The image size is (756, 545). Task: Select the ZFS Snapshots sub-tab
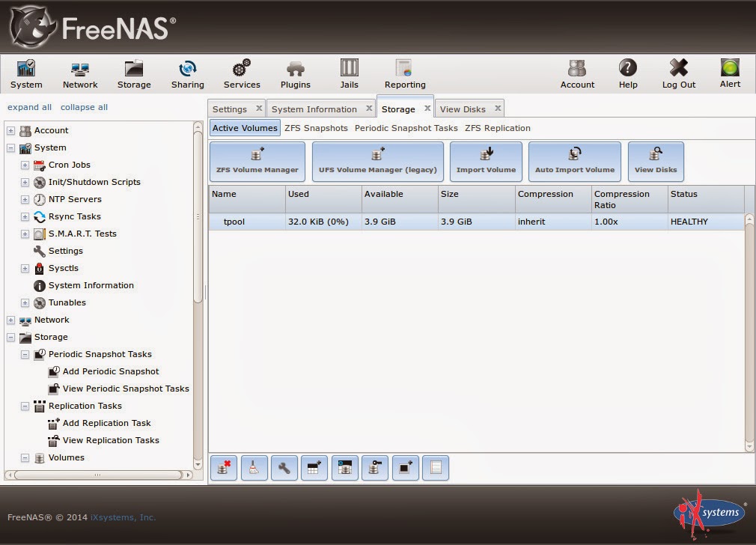tap(317, 128)
